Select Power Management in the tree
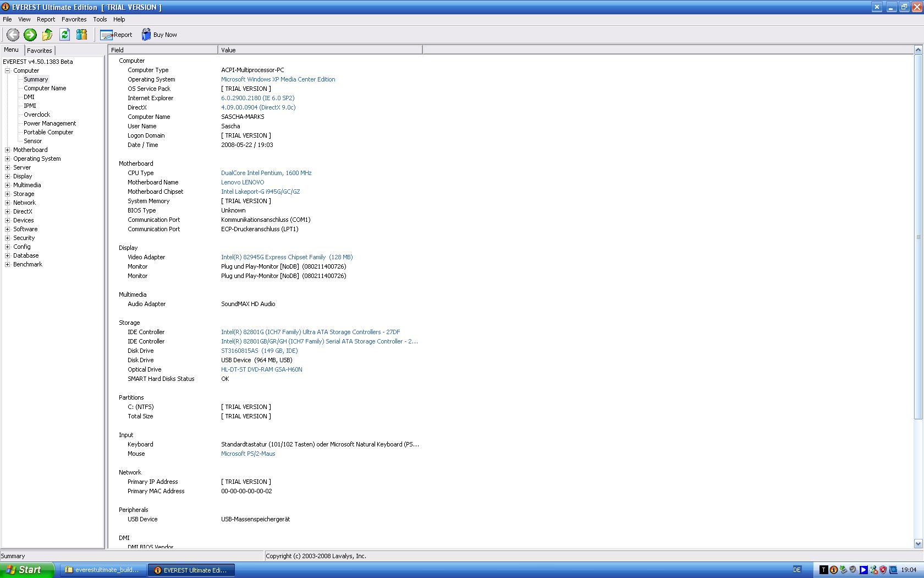The image size is (924, 578). tap(50, 123)
